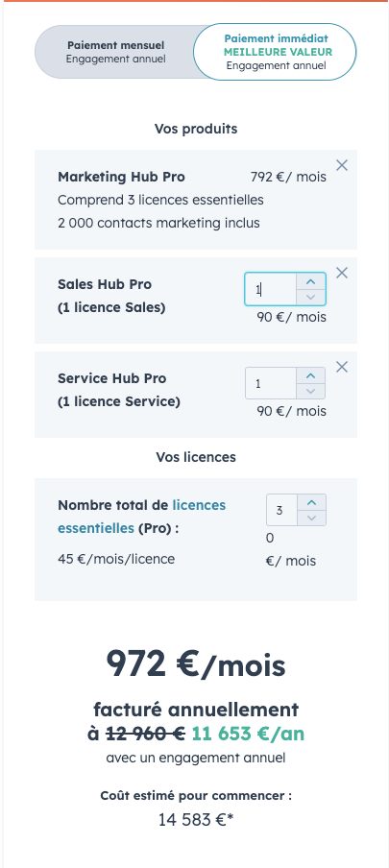Increase Sales Hub Pro licence count
This screenshot has width=389, height=868.
(x=311, y=281)
